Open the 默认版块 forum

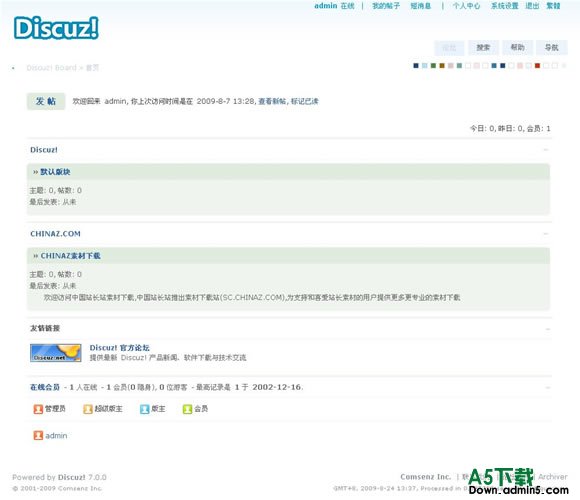(x=55, y=172)
